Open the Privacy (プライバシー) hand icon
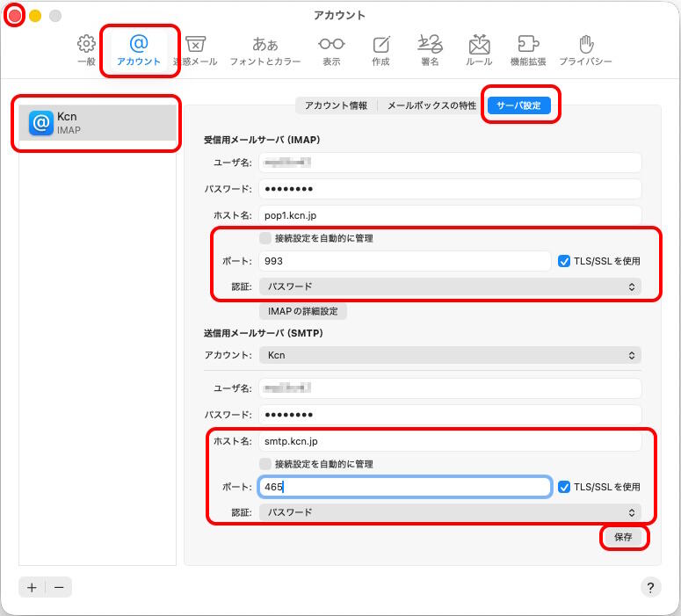The height and width of the screenshot is (616, 681). pos(585,50)
